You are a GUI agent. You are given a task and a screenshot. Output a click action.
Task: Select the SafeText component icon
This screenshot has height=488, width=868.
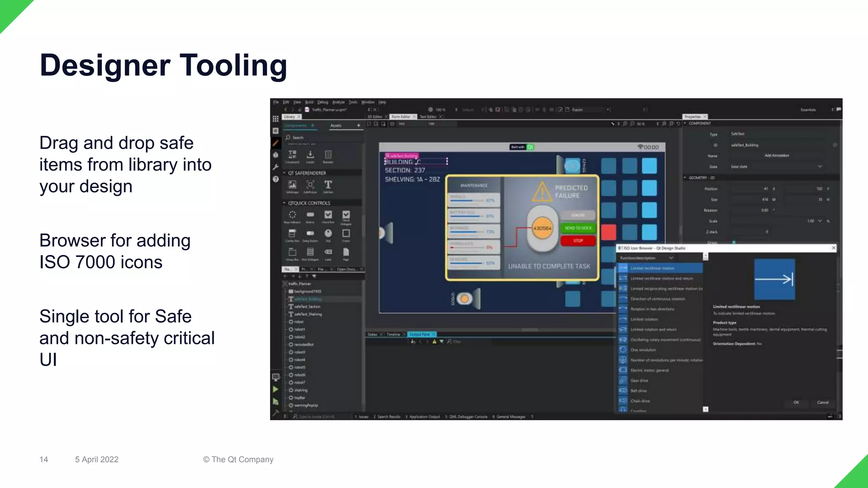pyautogui.click(x=328, y=185)
